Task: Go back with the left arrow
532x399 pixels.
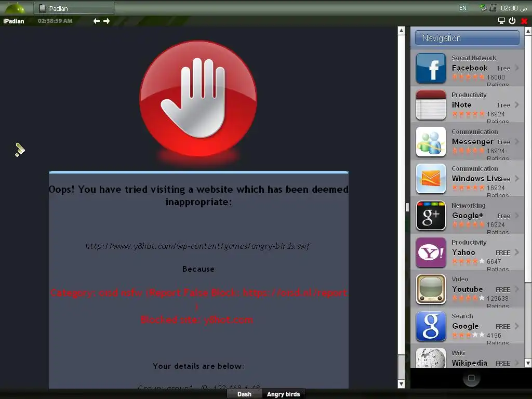Action: (96, 21)
